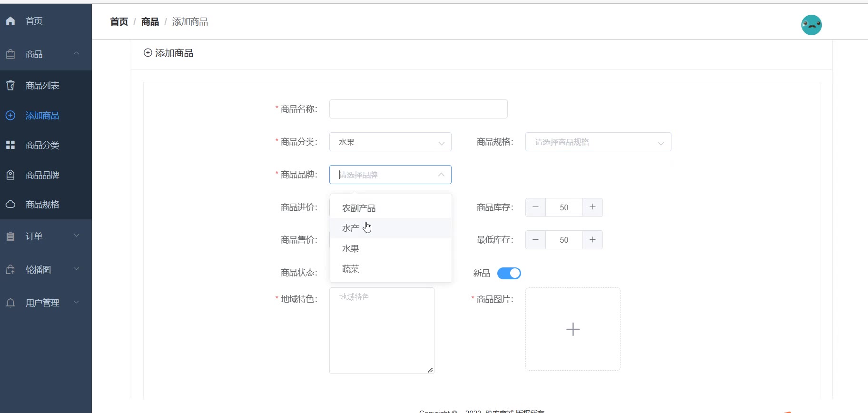
Task: Click the 商品库存 value field showing 50
Action: [x=564, y=207]
